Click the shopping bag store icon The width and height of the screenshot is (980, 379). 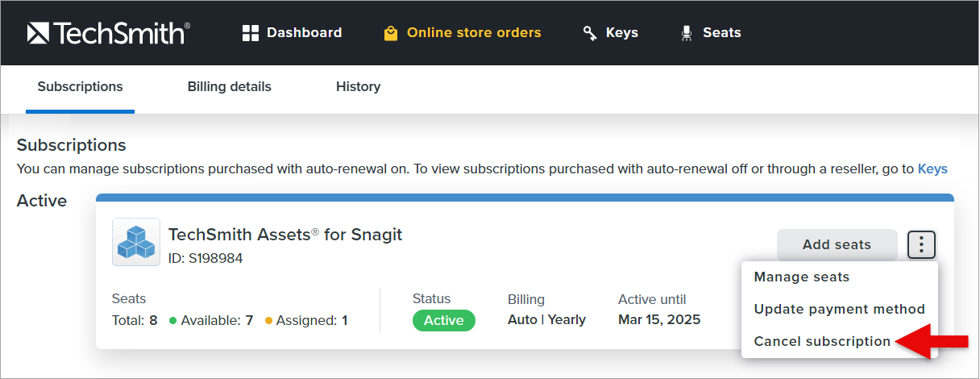[x=391, y=33]
